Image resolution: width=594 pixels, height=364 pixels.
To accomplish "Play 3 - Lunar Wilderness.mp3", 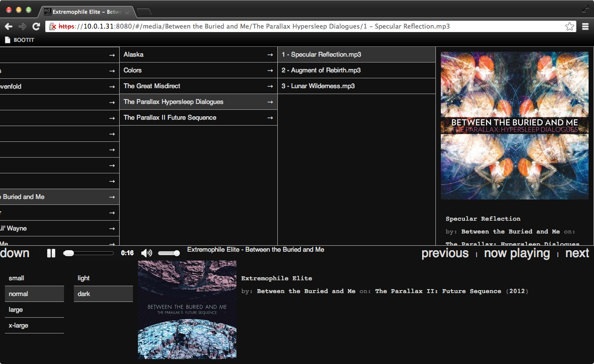I will click(x=357, y=86).
